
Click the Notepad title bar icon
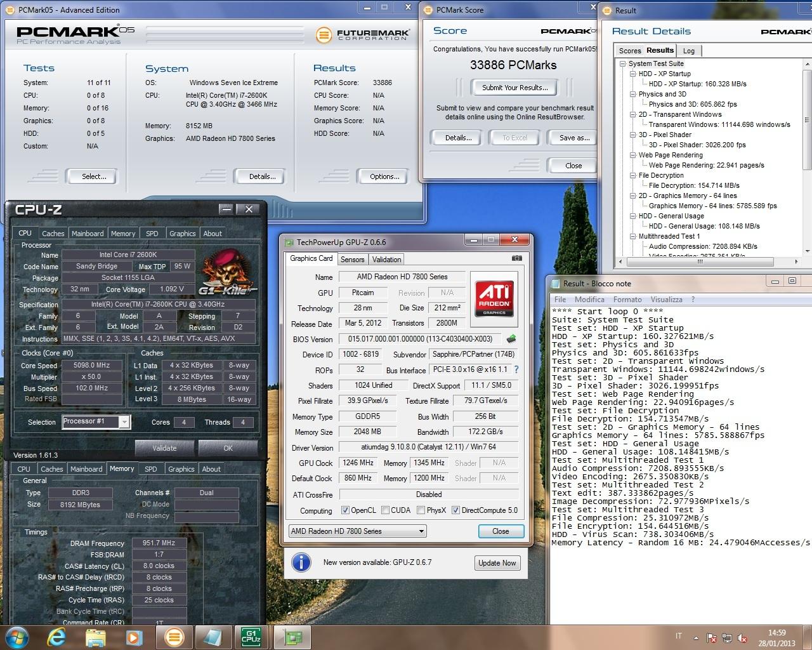556,283
